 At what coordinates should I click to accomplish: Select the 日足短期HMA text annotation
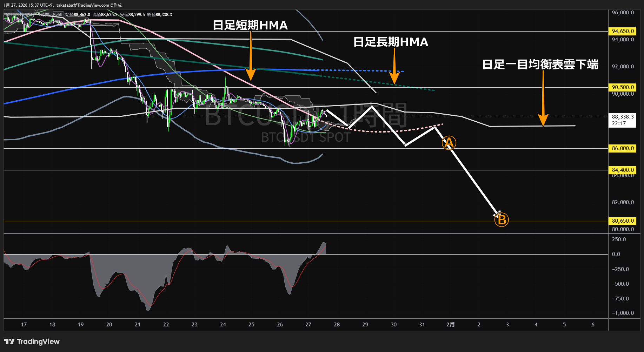(250, 25)
